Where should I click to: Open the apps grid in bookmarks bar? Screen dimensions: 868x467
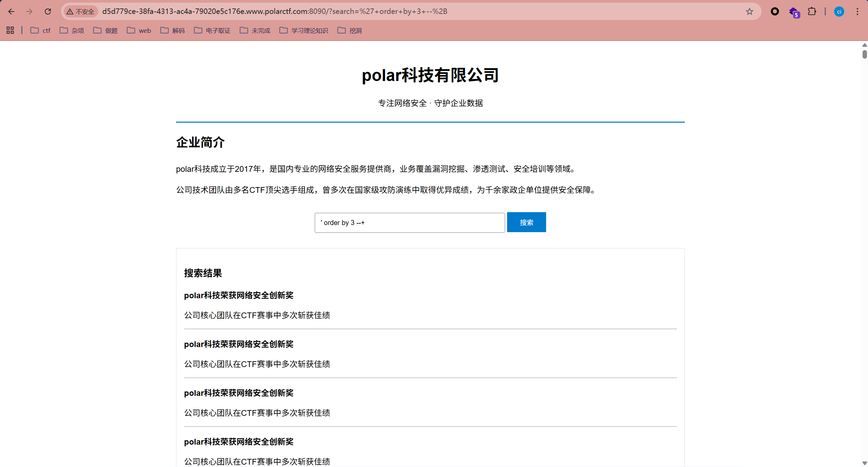[10, 31]
